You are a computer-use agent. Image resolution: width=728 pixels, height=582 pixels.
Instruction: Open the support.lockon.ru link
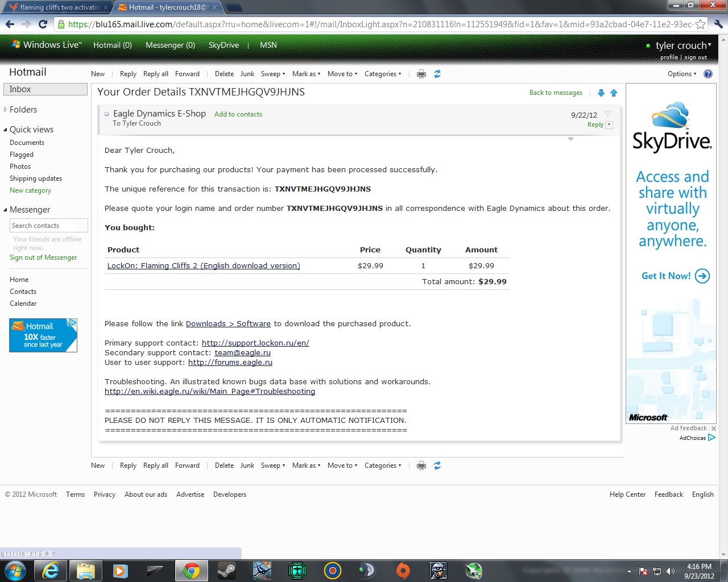pos(255,343)
